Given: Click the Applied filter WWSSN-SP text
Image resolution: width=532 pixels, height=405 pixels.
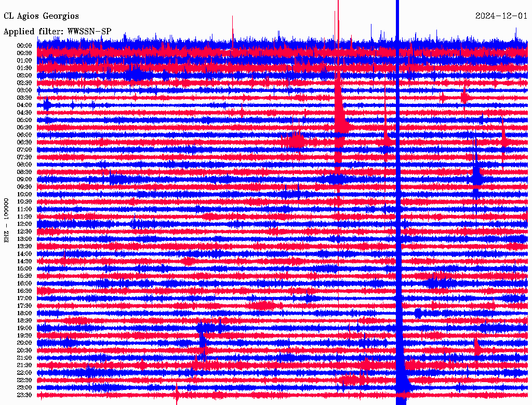Looking at the screenshot, I should tap(57, 32).
